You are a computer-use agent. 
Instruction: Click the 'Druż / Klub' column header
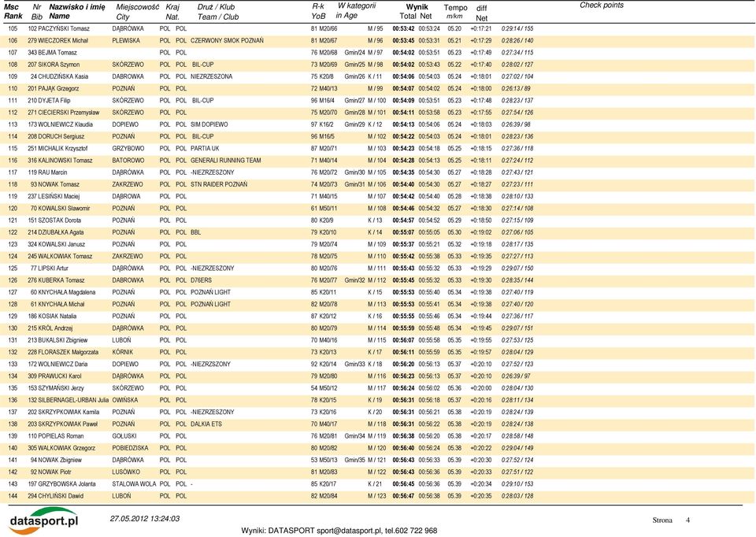pyautogui.click(x=216, y=7)
